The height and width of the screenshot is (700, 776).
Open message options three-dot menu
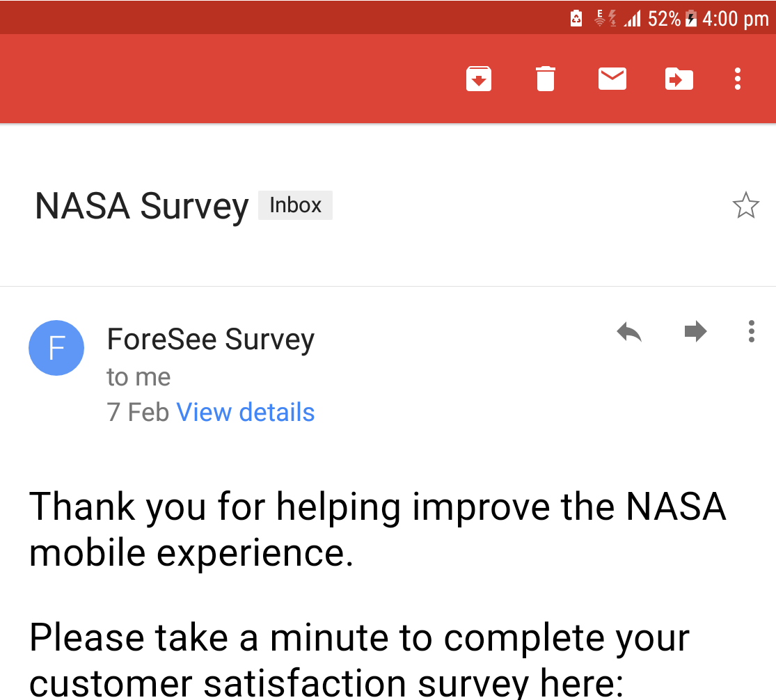pos(751,331)
